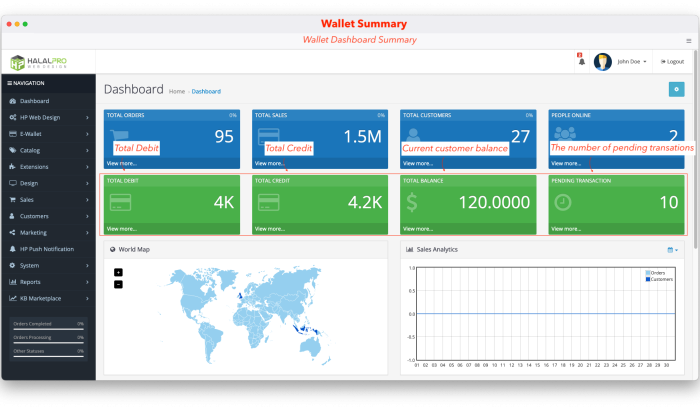This screenshot has width=700, height=410.
Task: Click the Dashboard gauge icon in sidebar
Action: tap(12, 101)
